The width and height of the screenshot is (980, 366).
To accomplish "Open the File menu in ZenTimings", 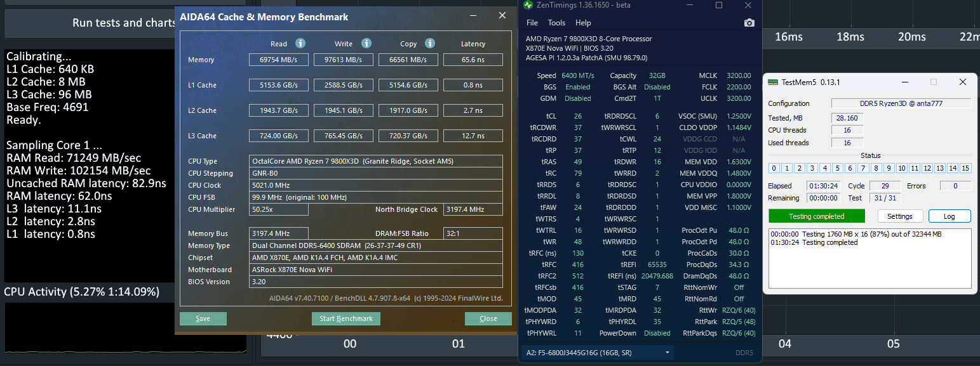I will 532,23.
